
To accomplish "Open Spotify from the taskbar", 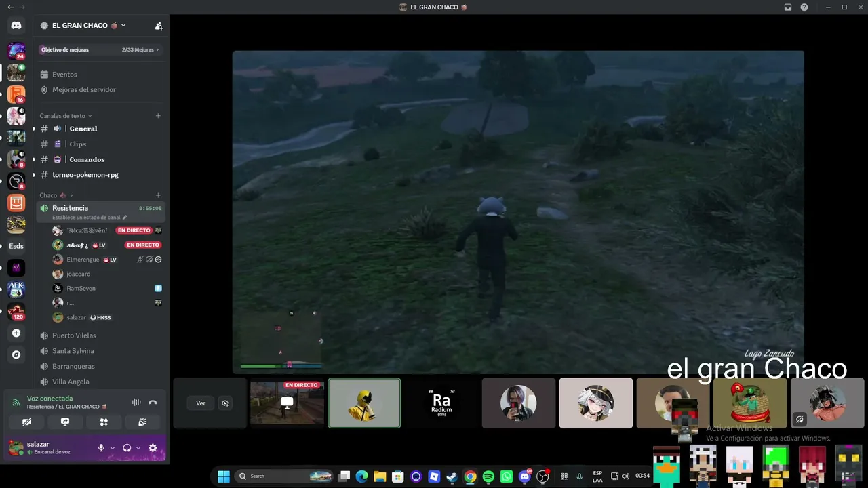I will [x=488, y=476].
